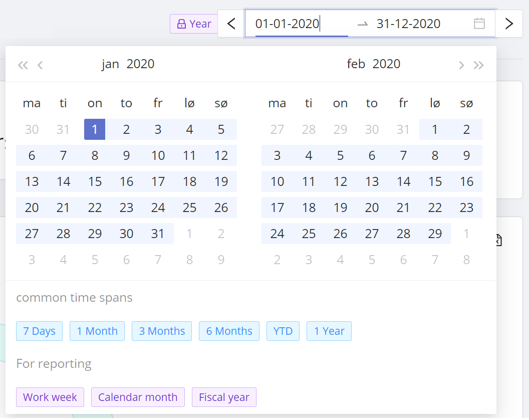Toggle the locked Year tag

194,24
